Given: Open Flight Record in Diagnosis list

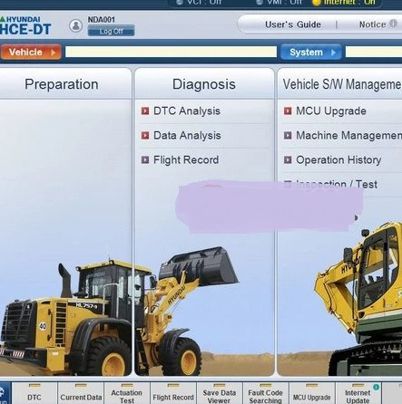Looking at the screenshot, I should 186,160.
